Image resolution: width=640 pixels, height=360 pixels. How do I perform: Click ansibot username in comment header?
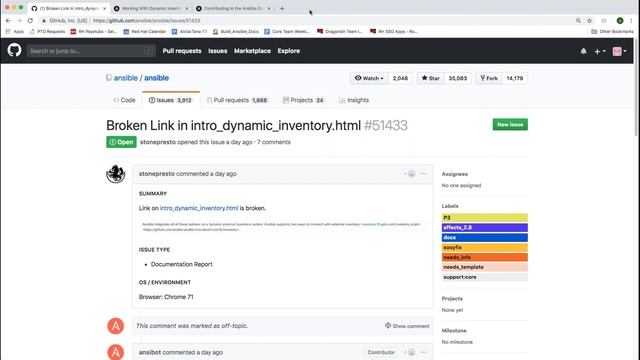tap(149, 352)
